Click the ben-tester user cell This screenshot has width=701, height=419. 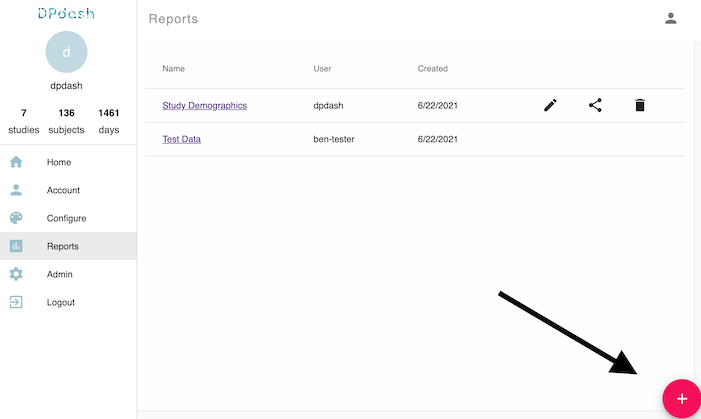click(x=334, y=139)
